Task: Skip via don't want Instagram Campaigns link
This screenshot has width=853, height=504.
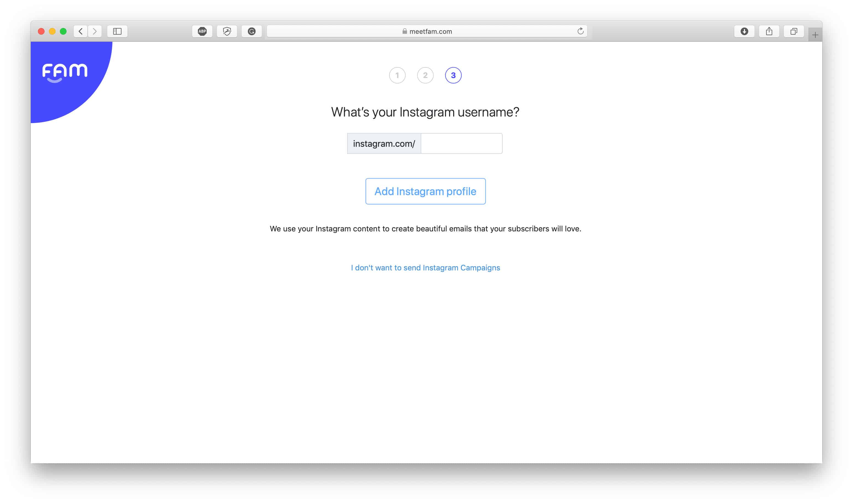Action: pos(425,268)
